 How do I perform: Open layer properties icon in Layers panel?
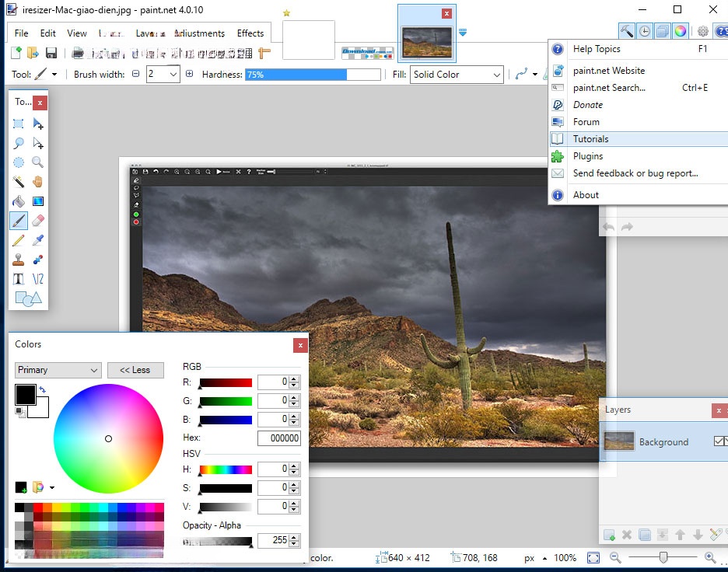(716, 535)
